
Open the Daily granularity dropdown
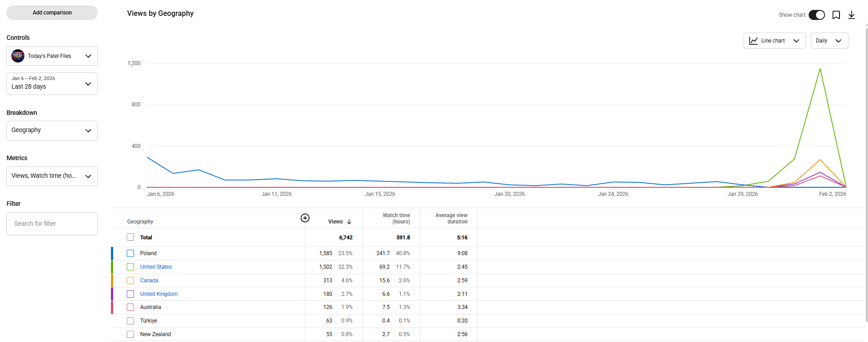pyautogui.click(x=830, y=41)
